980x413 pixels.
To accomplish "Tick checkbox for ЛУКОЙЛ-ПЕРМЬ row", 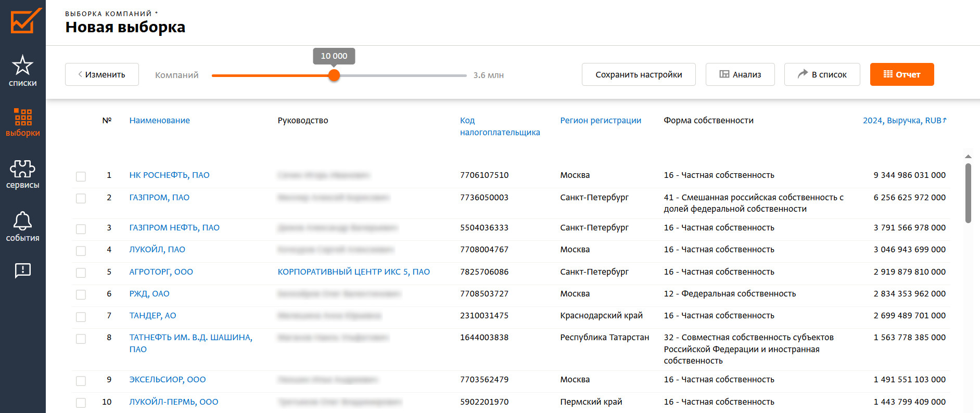I will (x=81, y=403).
